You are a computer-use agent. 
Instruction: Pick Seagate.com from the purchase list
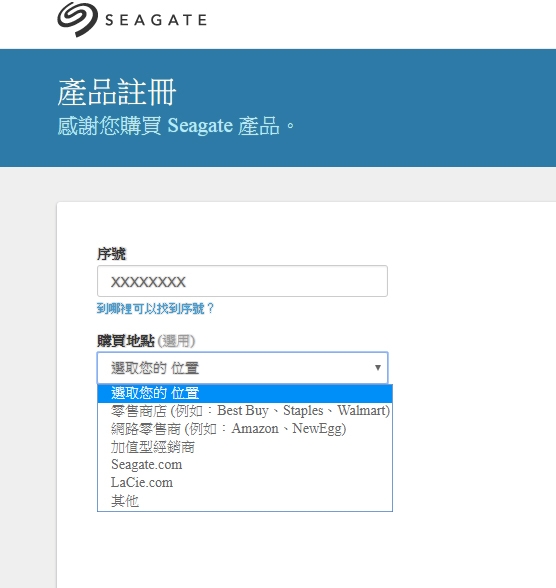click(245, 465)
